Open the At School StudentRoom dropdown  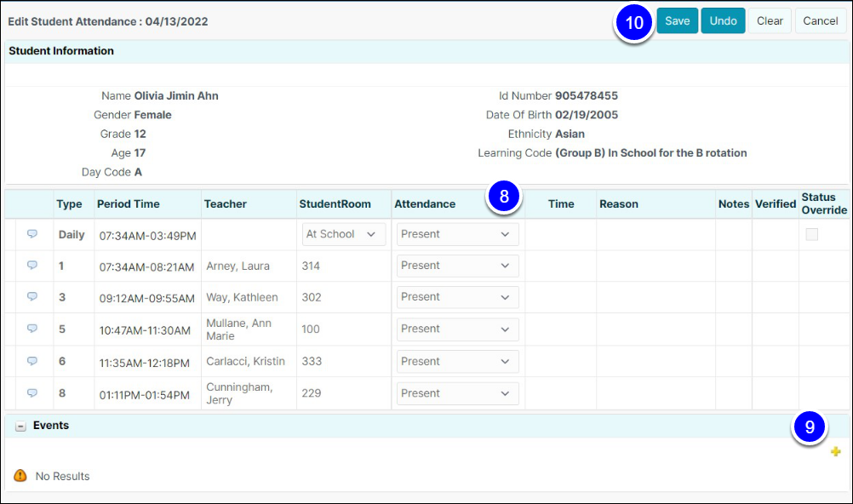tap(344, 234)
